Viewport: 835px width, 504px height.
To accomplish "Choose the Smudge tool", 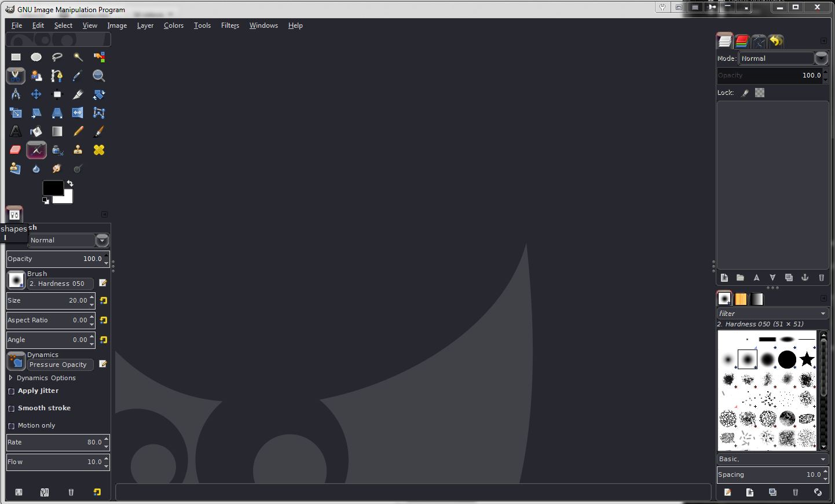I will coord(57,168).
